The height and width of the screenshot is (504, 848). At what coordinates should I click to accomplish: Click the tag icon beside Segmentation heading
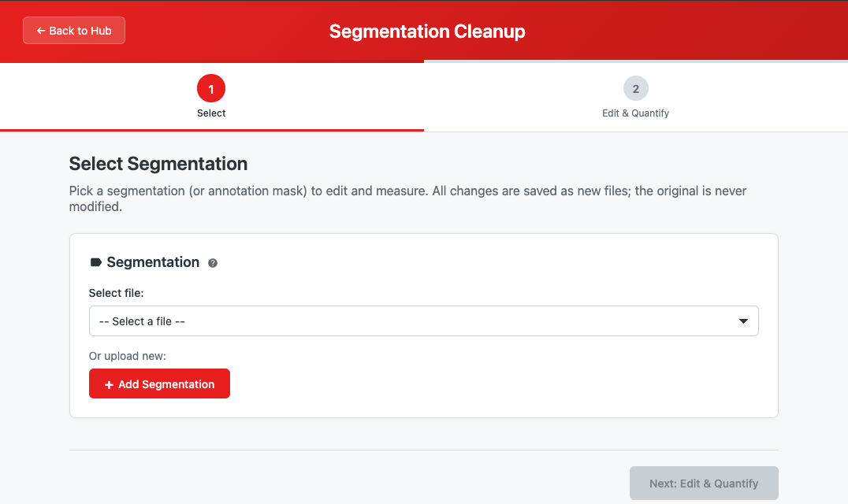coord(95,262)
